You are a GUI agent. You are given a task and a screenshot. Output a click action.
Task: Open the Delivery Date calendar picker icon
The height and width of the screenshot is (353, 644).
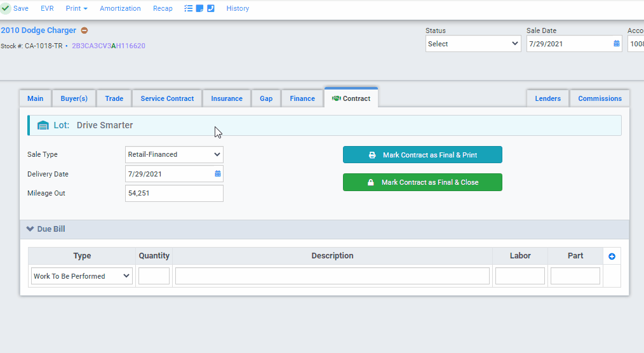pyautogui.click(x=218, y=173)
